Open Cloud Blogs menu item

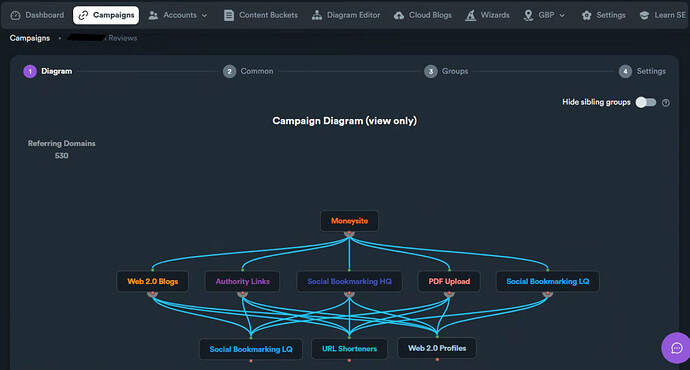pyautogui.click(x=422, y=15)
